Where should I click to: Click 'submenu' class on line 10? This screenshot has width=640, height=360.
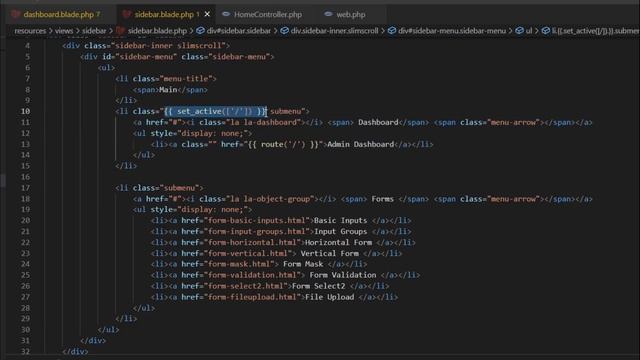coord(285,111)
